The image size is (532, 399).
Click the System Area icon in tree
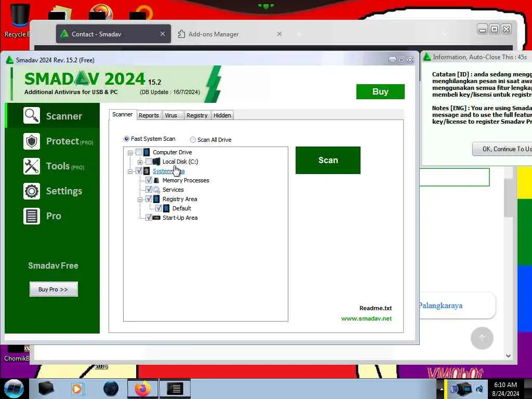click(x=147, y=171)
